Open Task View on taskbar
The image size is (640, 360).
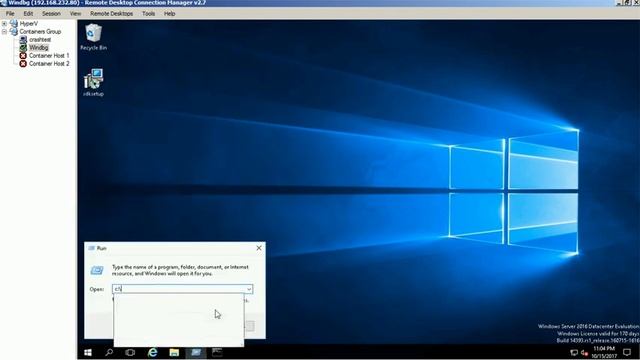coord(130,352)
